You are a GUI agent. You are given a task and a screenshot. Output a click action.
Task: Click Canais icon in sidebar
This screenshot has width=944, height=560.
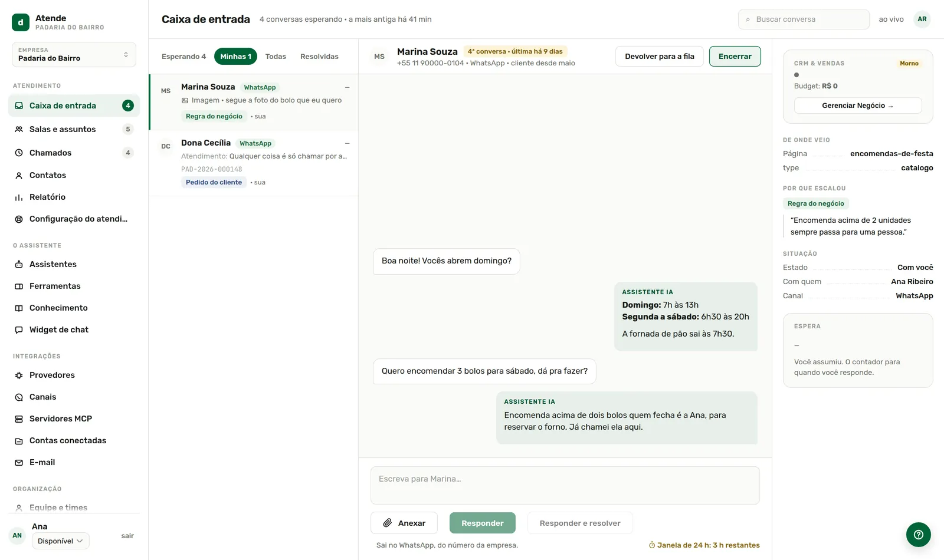(19, 397)
